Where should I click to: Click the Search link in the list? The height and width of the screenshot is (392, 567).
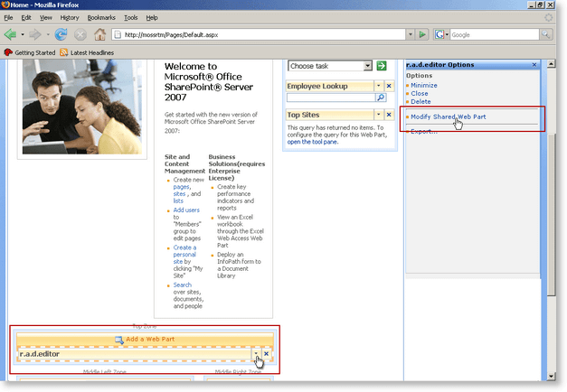pyautogui.click(x=183, y=285)
